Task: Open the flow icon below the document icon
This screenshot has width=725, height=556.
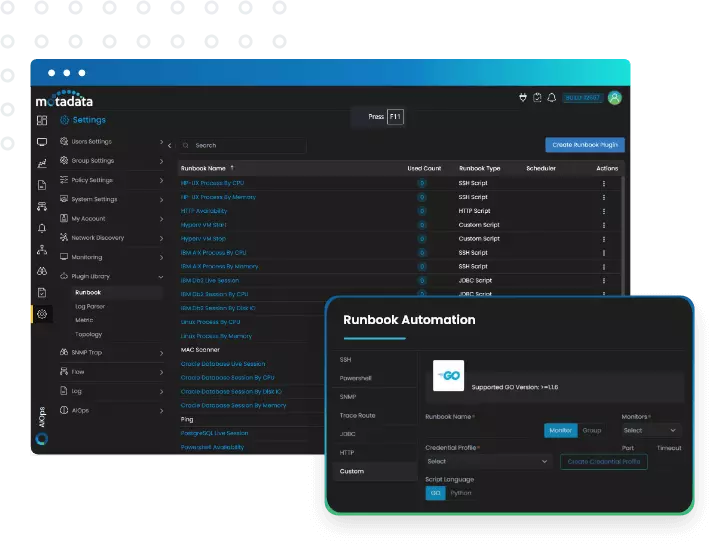Action: coord(42,206)
